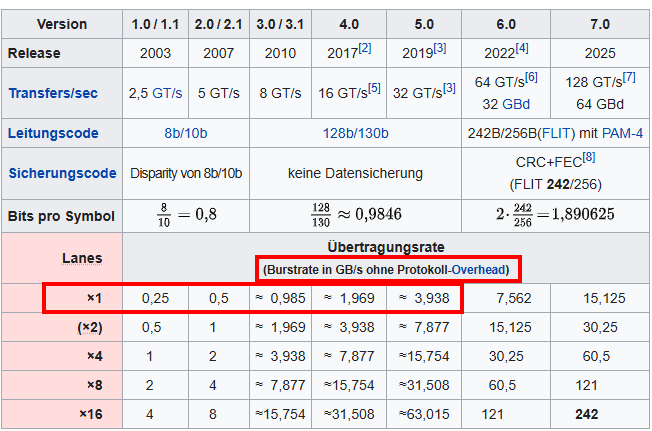
Task: Open reference [5] next to 16 GT/s
Action: [x=374, y=88]
